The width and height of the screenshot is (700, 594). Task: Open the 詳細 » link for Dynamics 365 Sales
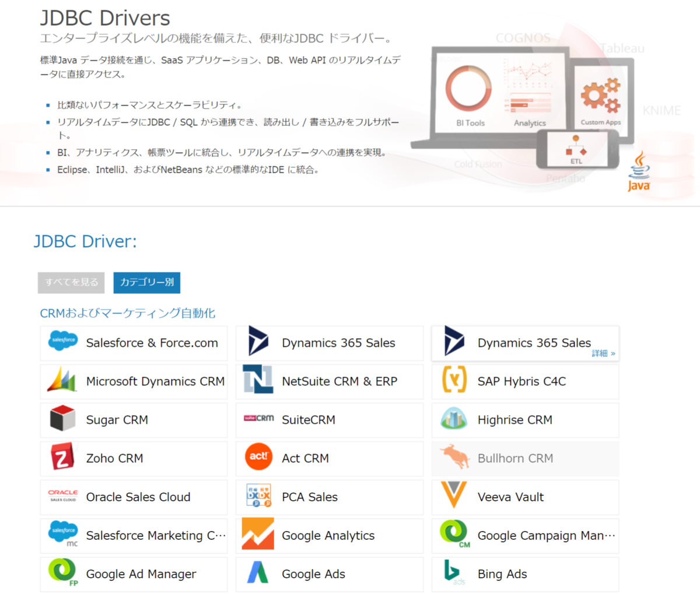[x=603, y=353]
